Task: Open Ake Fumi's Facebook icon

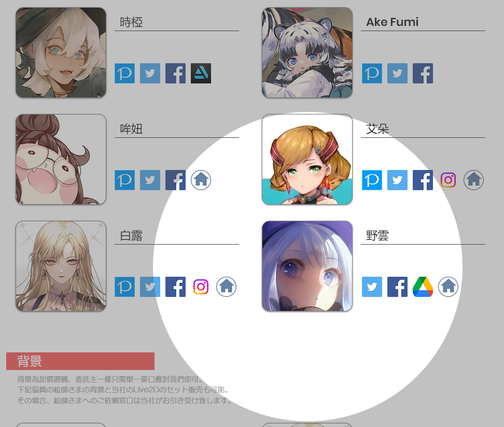Action: (x=423, y=73)
